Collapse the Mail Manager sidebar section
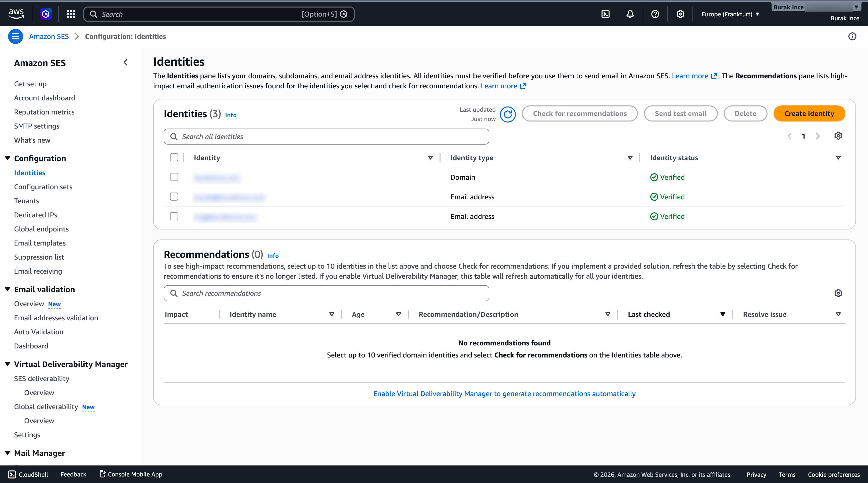 [8, 453]
